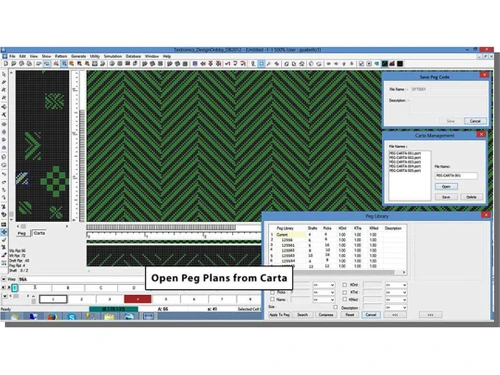The width and height of the screenshot is (500, 375).
Task: Open the KOrd operator dropdown
Action: pyautogui.click(x=396, y=285)
